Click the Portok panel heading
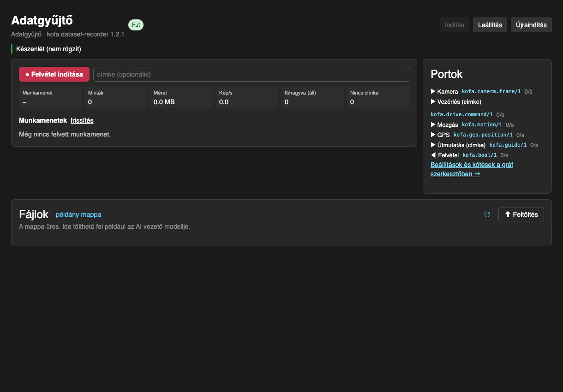 coord(447,74)
